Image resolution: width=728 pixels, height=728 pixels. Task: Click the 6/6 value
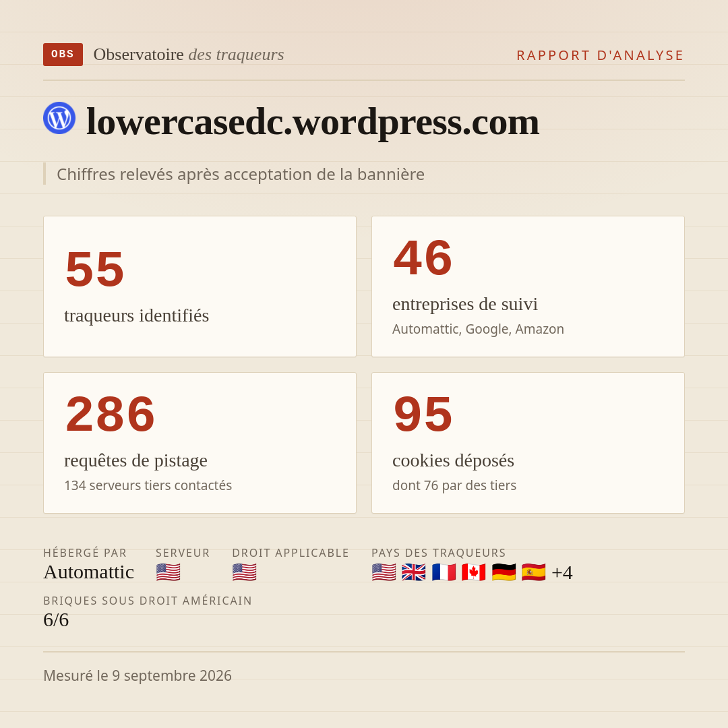pos(56,620)
